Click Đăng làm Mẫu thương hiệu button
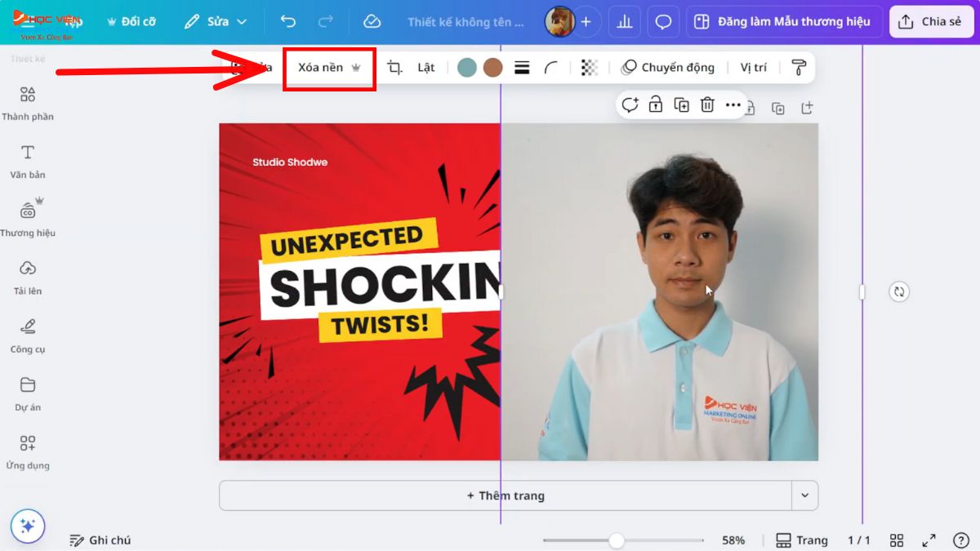980x551 pixels. (x=782, y=22)
